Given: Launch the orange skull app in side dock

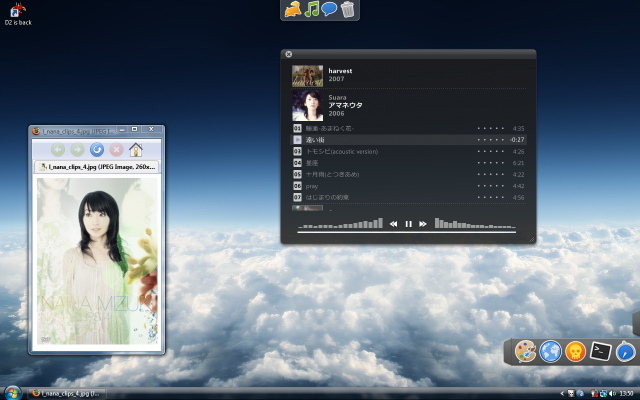Looking at the screenshot, I should coord(576,351).
